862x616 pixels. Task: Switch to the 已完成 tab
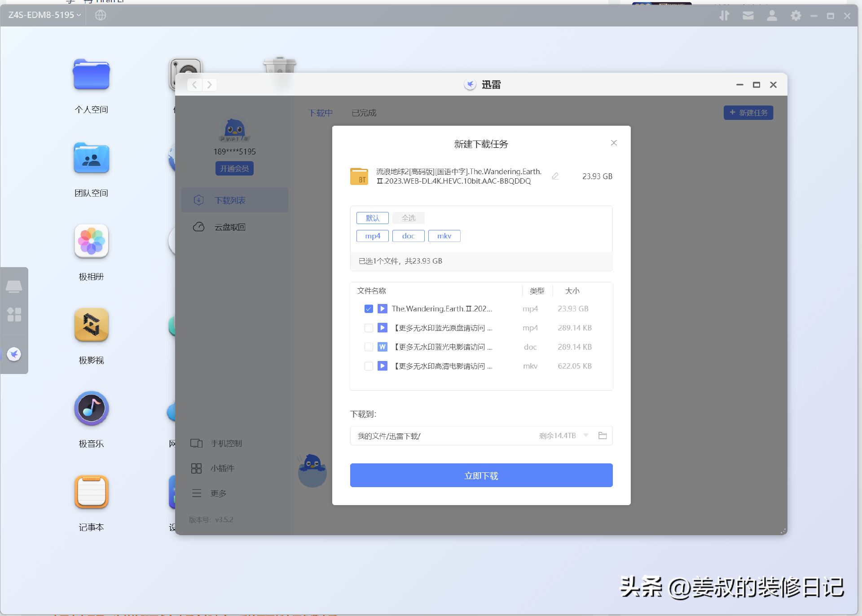coord(364,113)
